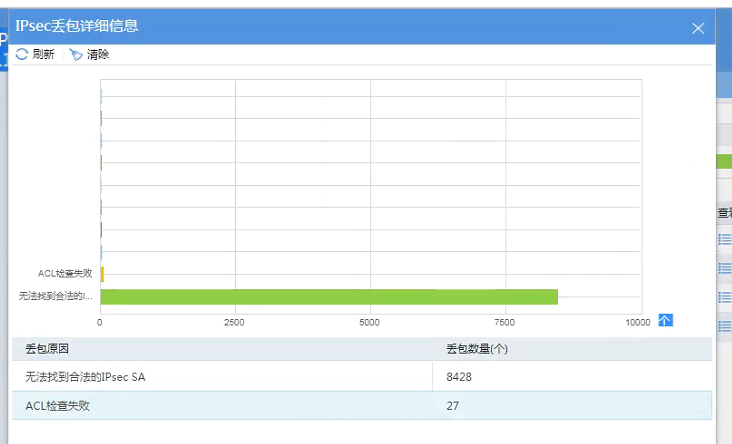Click the green 无法找到合法的IPsec SA bar
This screenshot has height=444, width=732.
(329, 297)
